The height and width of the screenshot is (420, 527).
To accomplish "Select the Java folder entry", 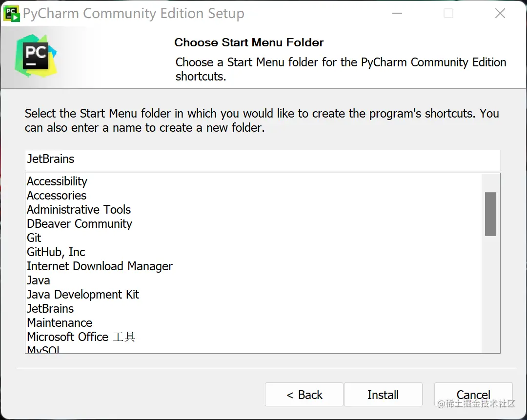I will (x=39, y=280).
